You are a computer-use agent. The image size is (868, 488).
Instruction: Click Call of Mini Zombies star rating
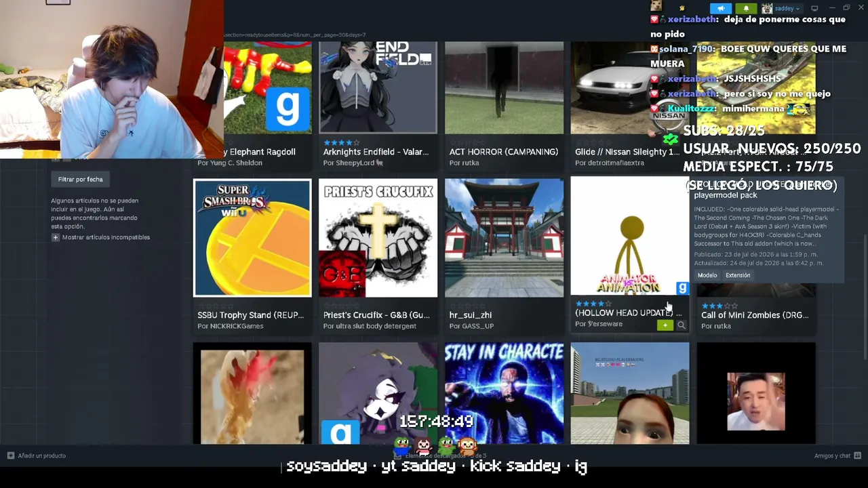[719, 306]
